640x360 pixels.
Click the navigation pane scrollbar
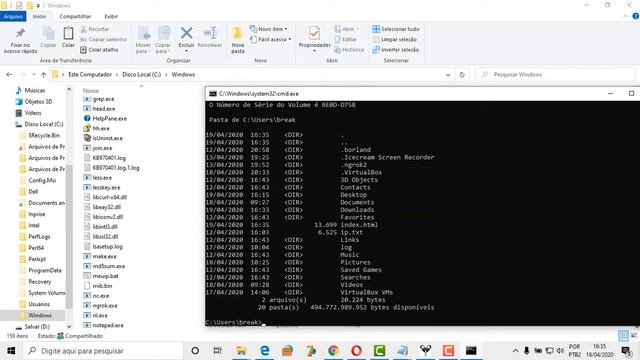[x=69, y=237]
